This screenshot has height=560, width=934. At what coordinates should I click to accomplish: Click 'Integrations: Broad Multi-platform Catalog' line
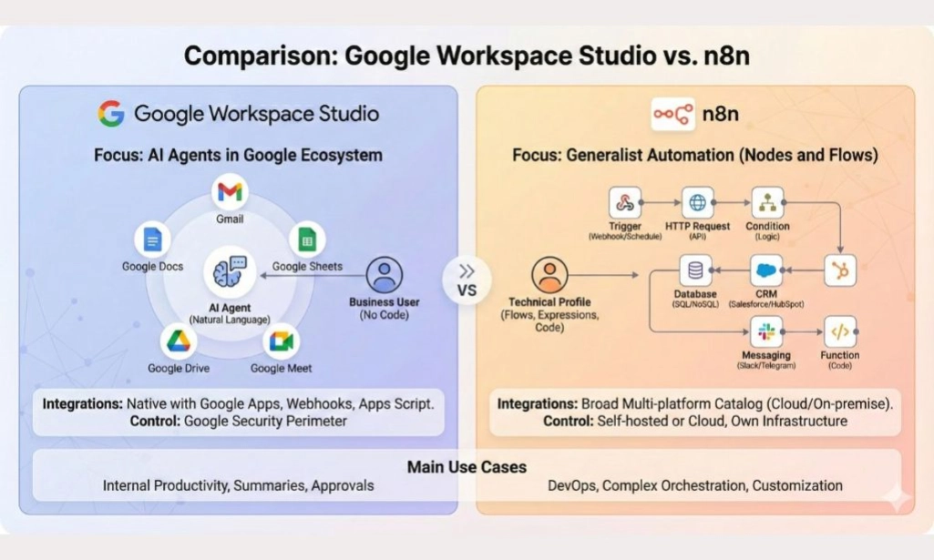pos(695,403)
